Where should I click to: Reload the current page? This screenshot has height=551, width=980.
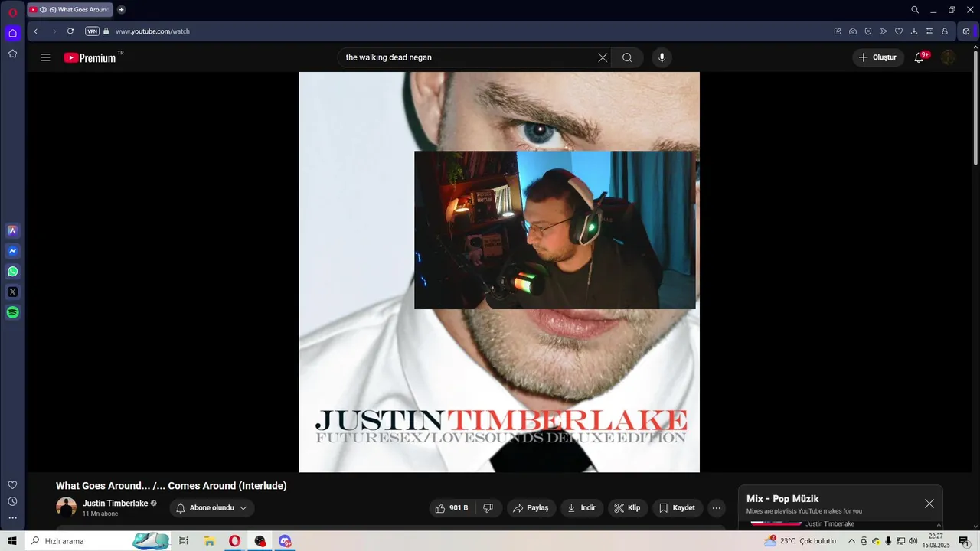tap(70, 31)
